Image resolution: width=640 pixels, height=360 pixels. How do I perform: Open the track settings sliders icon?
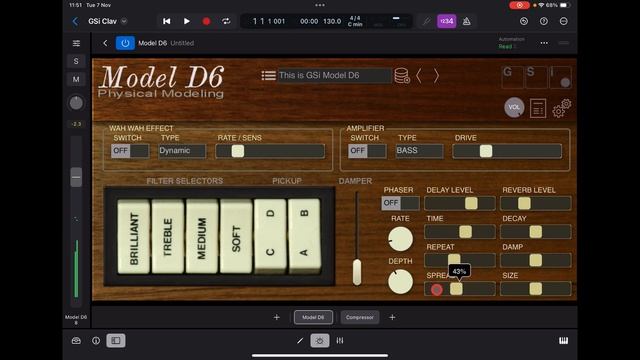(76, 43)
